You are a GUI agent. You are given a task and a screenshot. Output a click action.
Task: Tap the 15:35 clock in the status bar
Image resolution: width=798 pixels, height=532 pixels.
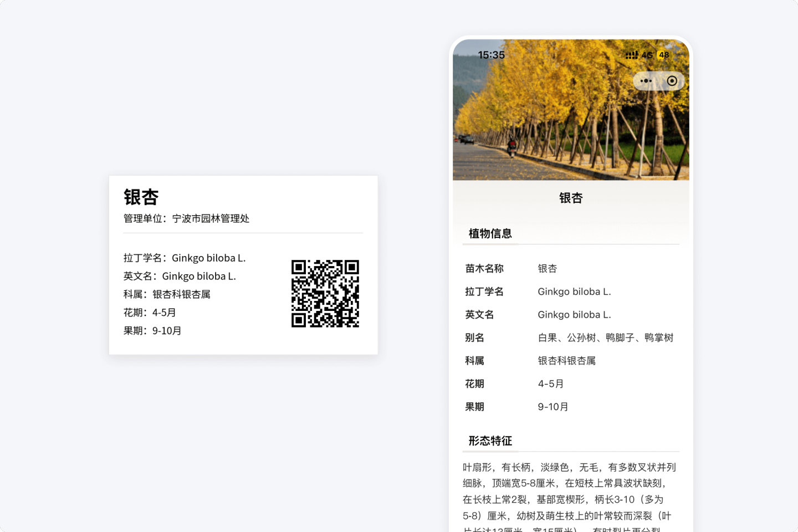coord(491,55)
